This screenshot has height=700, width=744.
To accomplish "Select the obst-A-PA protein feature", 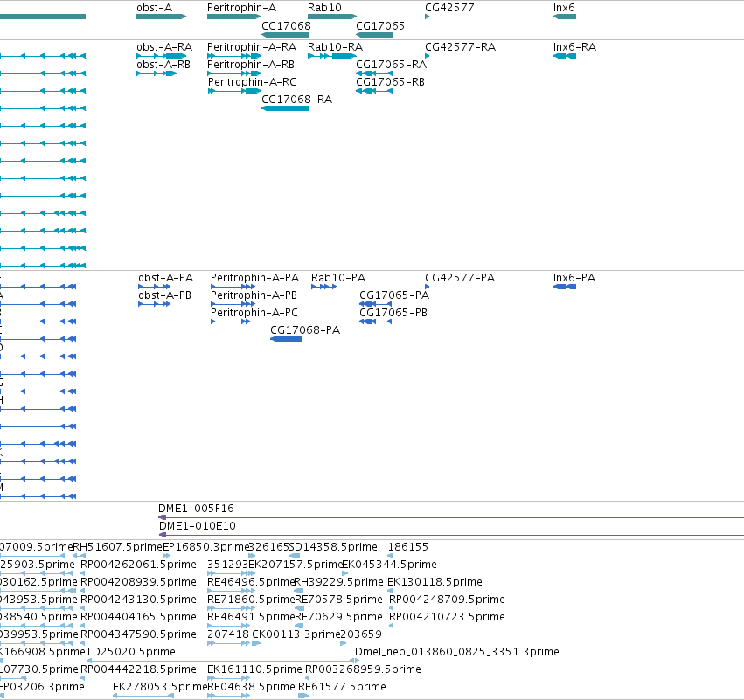I will tap(154, 287).
